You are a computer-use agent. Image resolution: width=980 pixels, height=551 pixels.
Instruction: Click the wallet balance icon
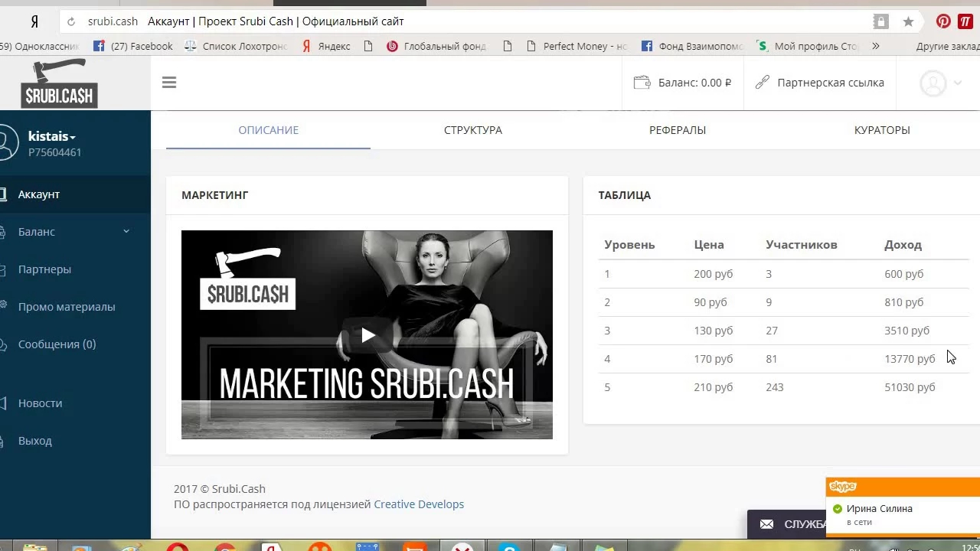click(x=642, y=83)
